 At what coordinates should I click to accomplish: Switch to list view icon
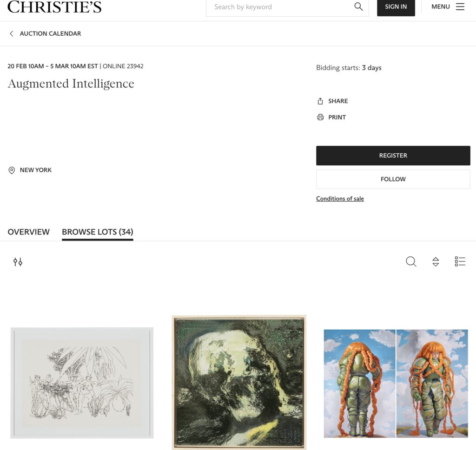click(460, 261)
